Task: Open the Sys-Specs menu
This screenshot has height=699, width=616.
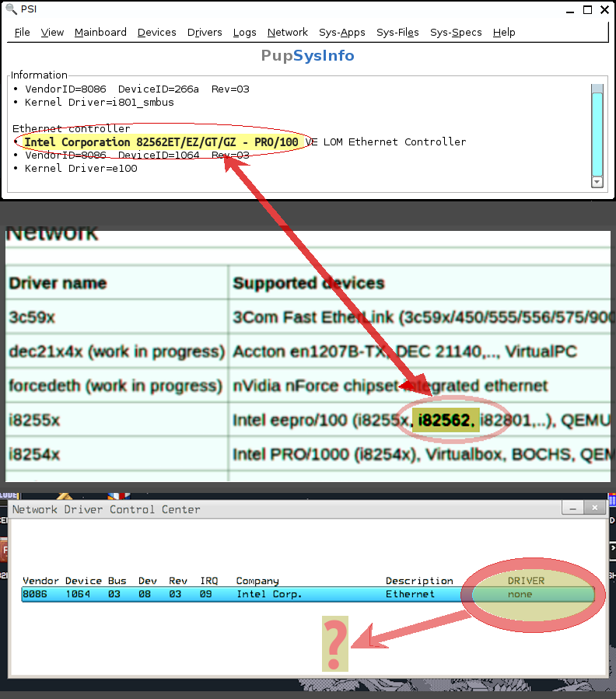Action: 456,32
